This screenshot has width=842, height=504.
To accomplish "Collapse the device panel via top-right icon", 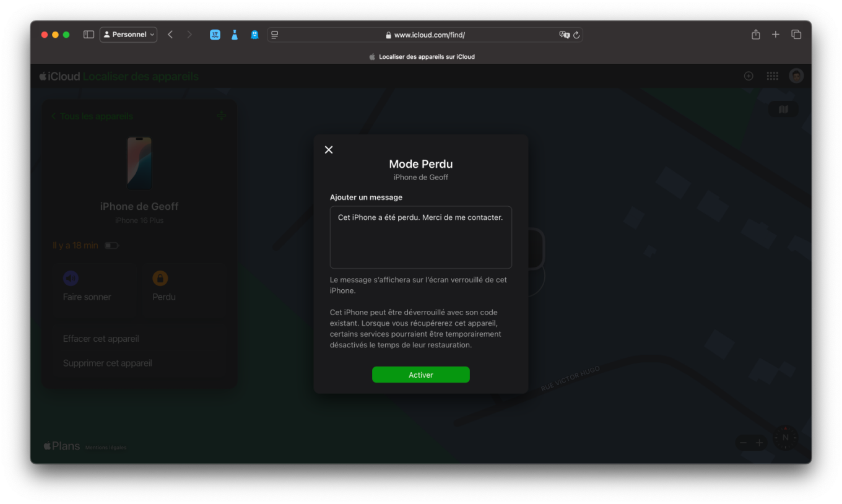I will click(x=222, y=116).
